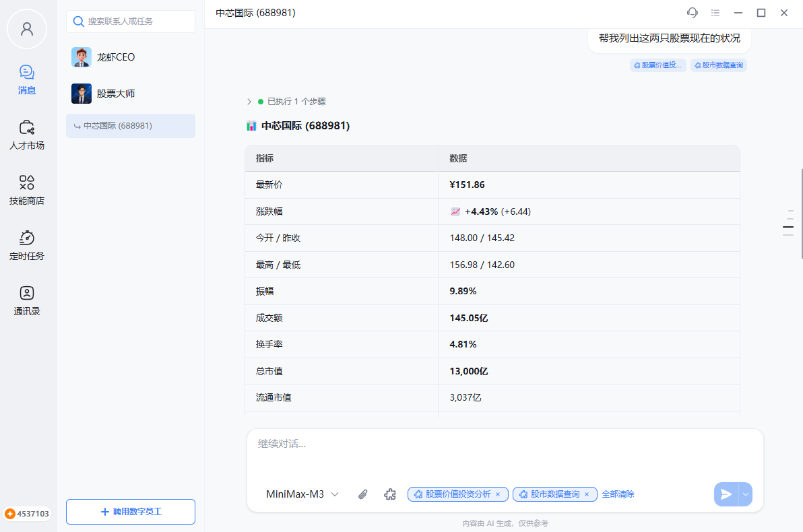Open the skills puzzle-piece icon
The image size is (803, 532).
tap(390, 494)
